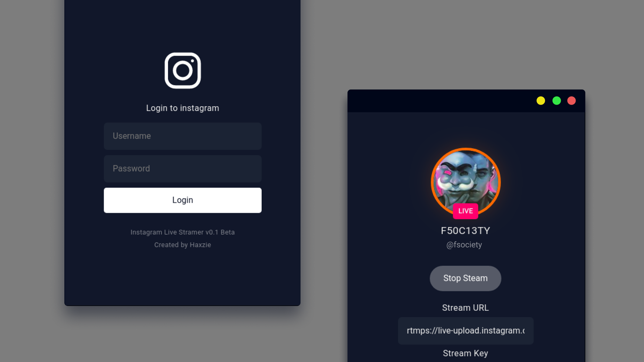Open Instagram Live Stramer v0.1 Beta info

click(x=183, y=232)
